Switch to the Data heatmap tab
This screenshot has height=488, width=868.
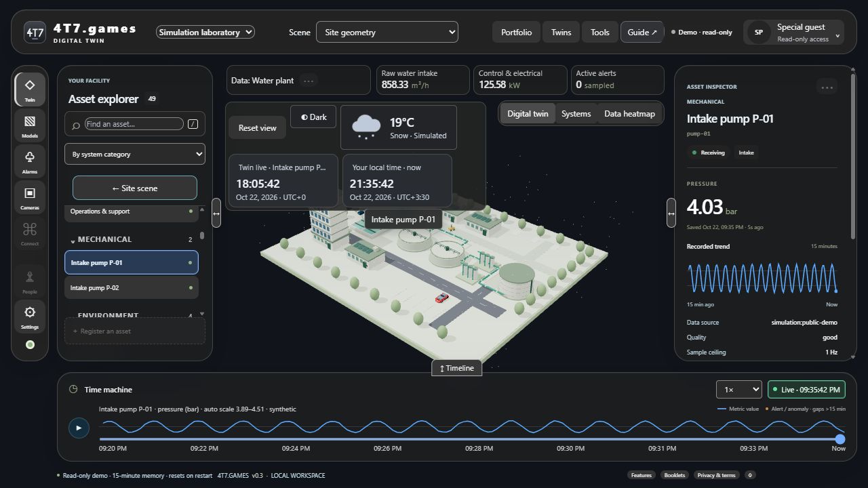coord(629,114)
